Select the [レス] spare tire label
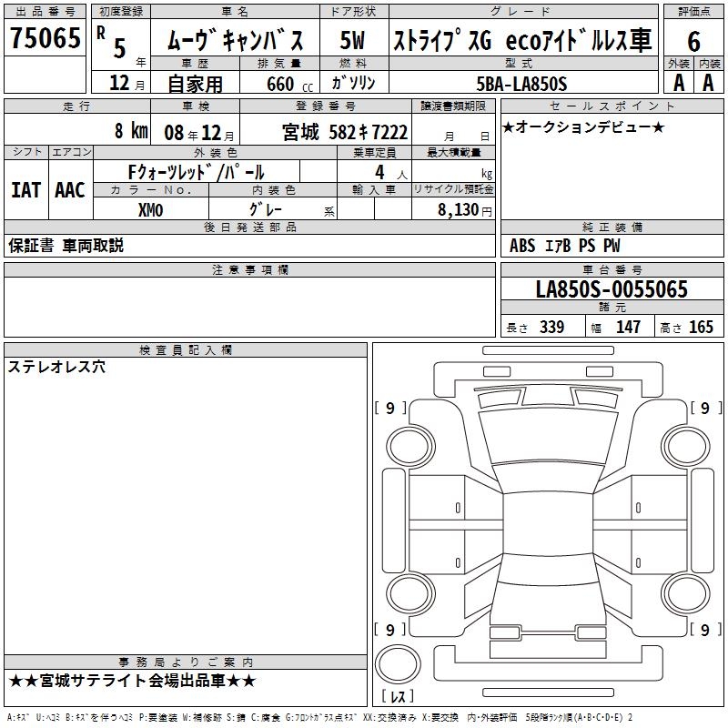The image size is (728, 728). 398,695
